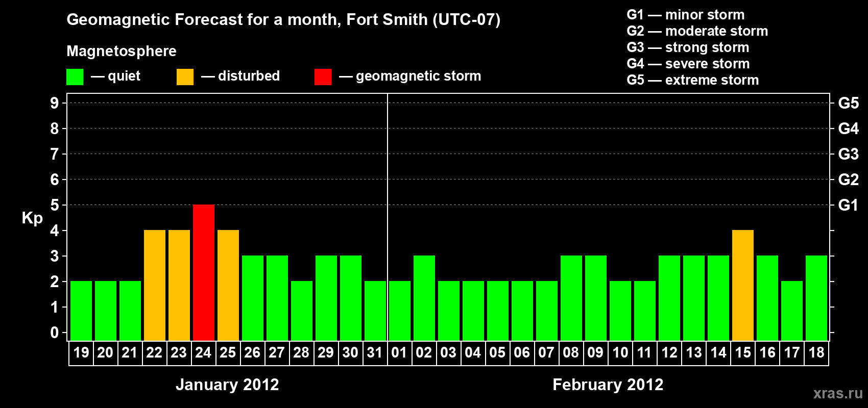The height and width of the screenshot is (408, 868).
Task: Click date label 28 on the axis
Action: pyautogui.click(x=301, y=353)
